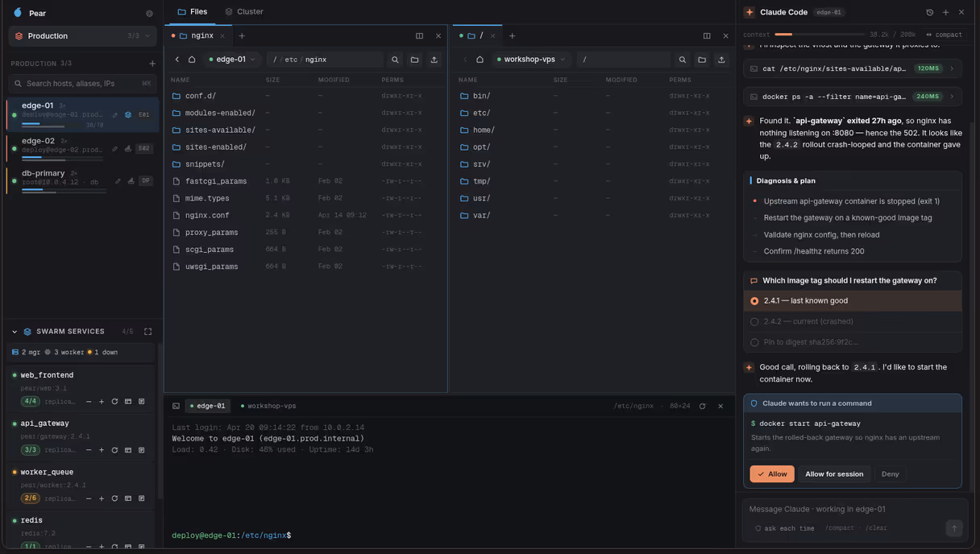Allow the docker start command

[x=772, y=474]
